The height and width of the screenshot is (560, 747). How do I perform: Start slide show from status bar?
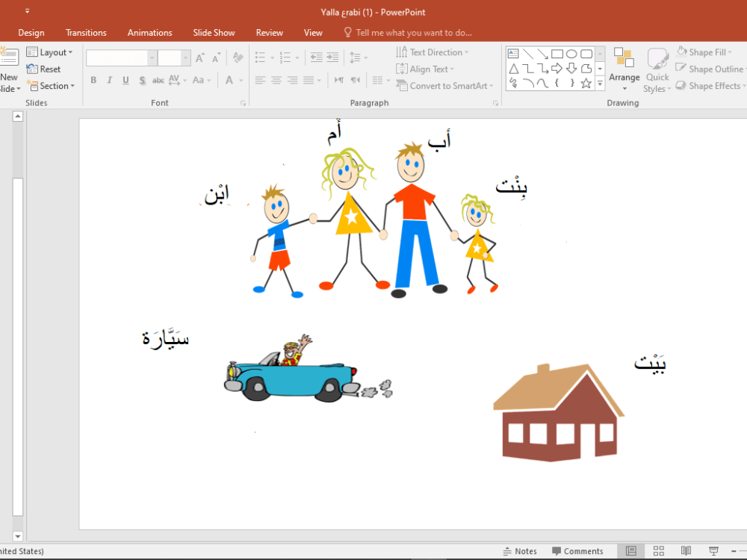[x=713, y=551]
